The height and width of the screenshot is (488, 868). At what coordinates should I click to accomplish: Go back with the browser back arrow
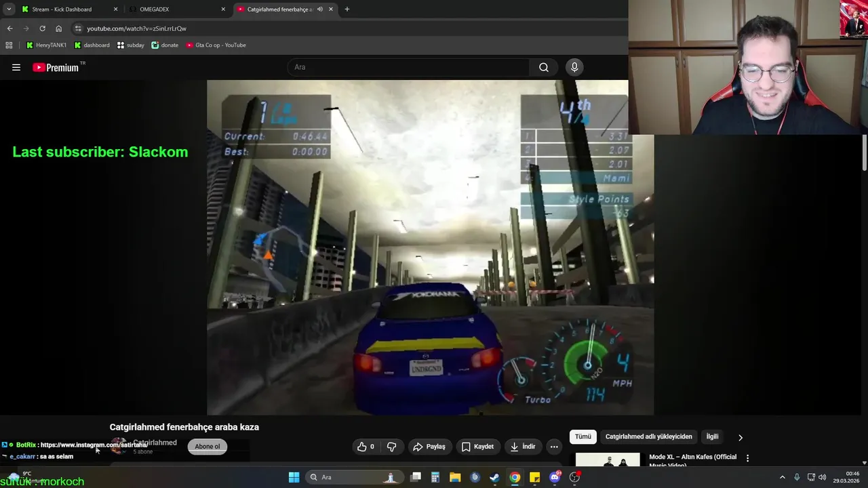pyautogui.click(x=9, y=28)
